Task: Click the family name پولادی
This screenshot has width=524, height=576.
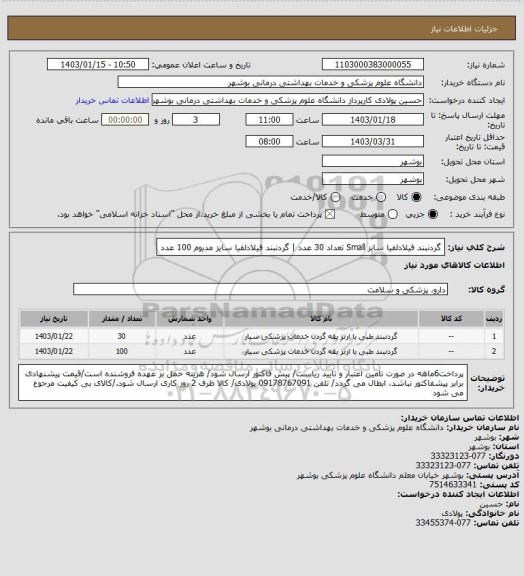Action: pyautogui.click(x=451, y=513)
